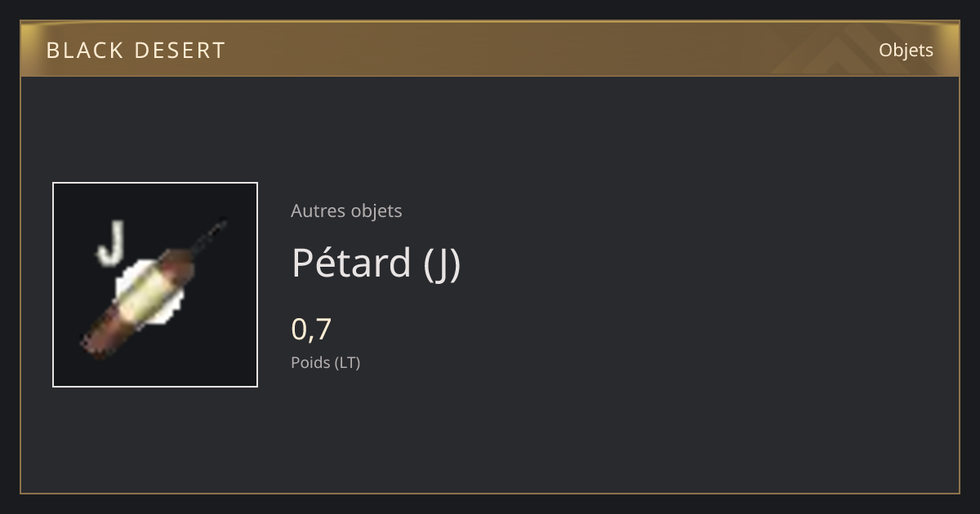Click the white J letter on the icon
Viewport: 980px width, 514px height.
pyautogui.click(x=110, y=243)
